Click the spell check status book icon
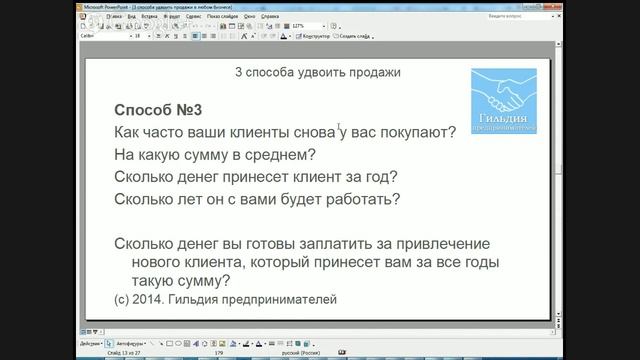The width and height of the screenshot is (640, 360). [x=342, y=353]
